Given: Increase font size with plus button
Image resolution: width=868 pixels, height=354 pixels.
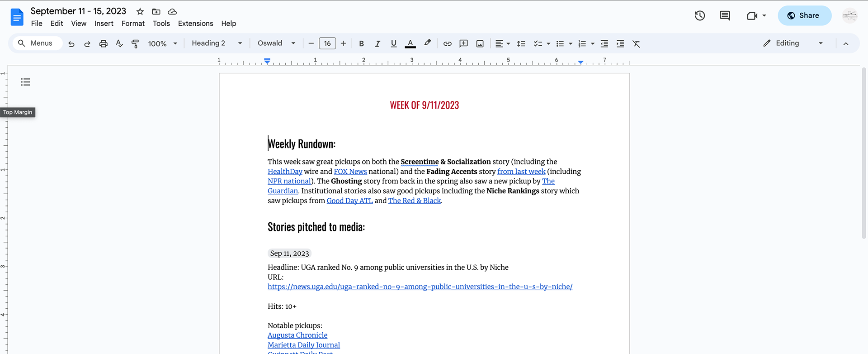Looking at the screenshot, I should [344, 43].
